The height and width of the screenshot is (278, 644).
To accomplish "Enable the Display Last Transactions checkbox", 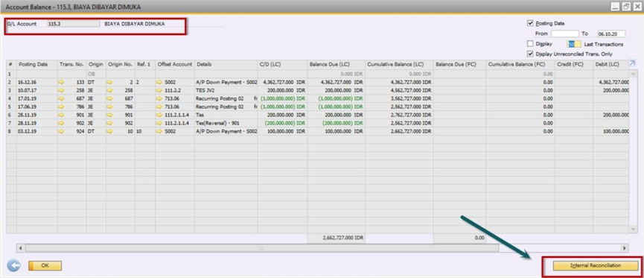I will click(530, 43).
